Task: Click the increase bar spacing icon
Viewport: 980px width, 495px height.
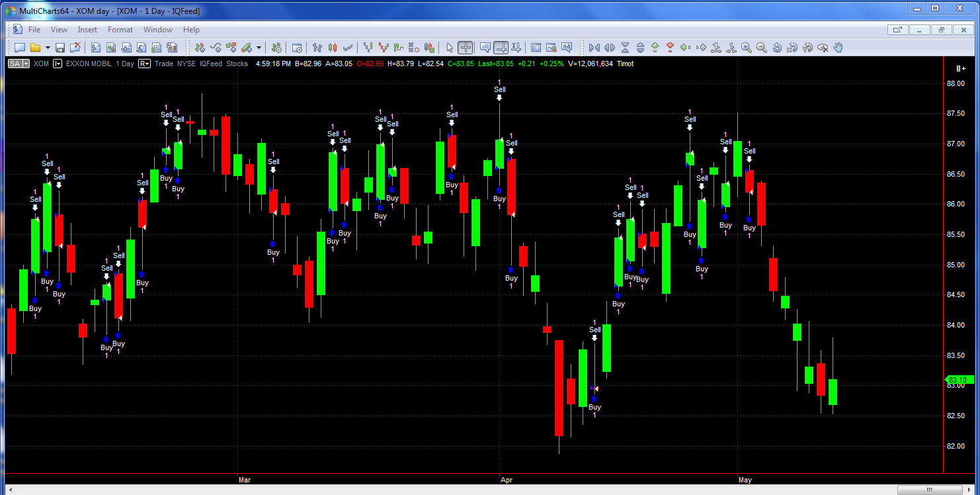Action: point(609,47)
